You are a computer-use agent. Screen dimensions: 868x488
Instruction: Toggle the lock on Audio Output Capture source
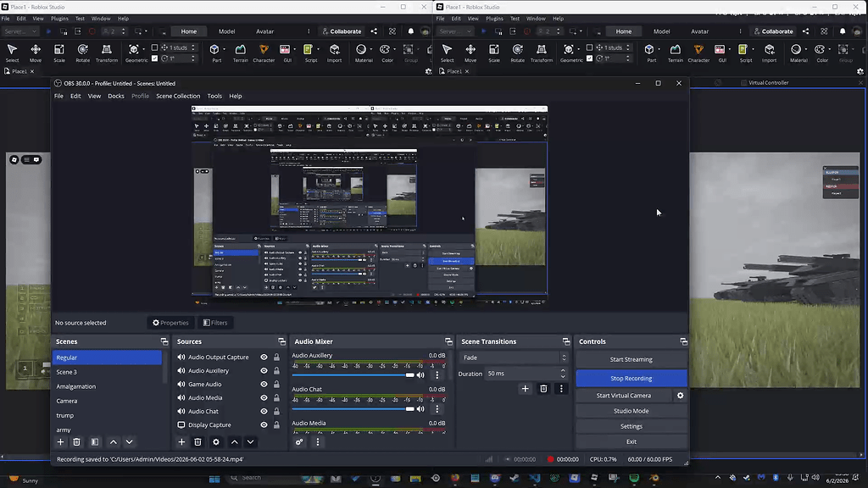point(277,358)
